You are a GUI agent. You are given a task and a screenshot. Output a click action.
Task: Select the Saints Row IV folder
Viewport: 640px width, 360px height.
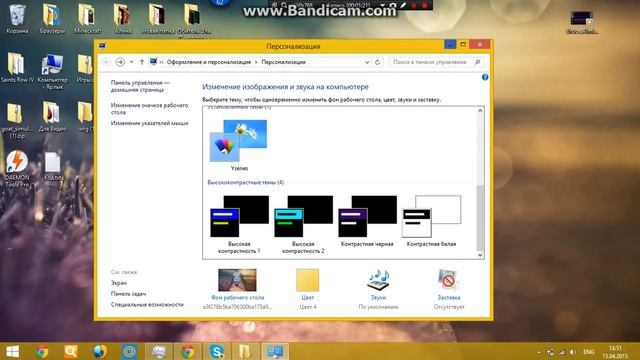(x=17, y=68)
